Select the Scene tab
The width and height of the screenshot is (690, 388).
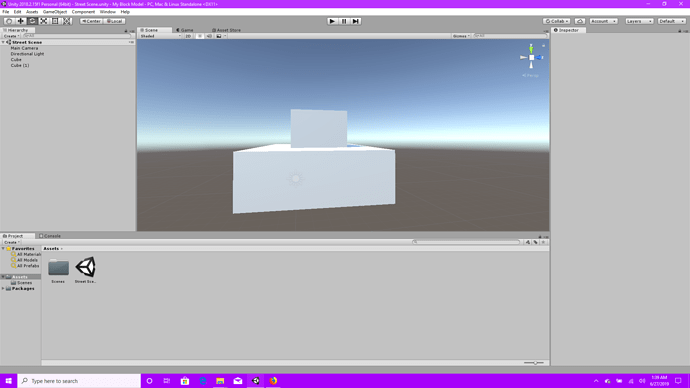[154, 30]
